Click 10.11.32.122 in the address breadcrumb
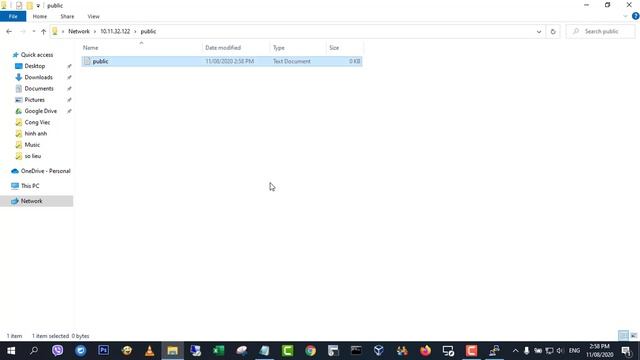640x360 pixels. click(115, 31)
